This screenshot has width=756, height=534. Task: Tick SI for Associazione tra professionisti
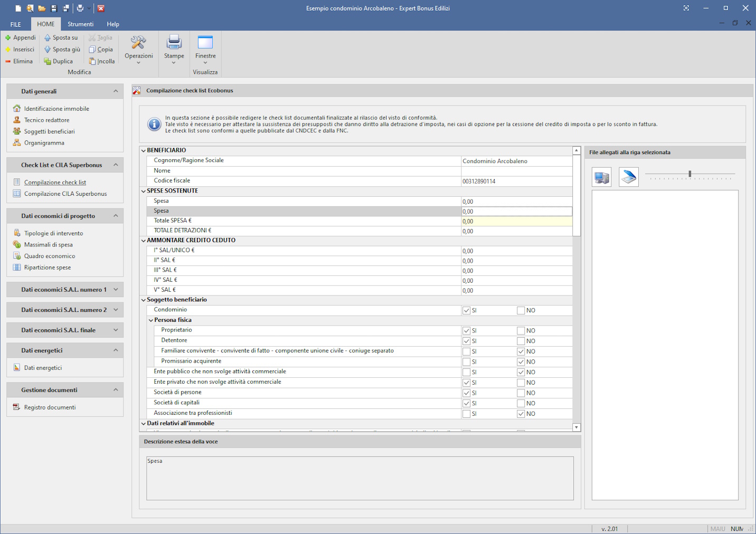coord(466,414)
